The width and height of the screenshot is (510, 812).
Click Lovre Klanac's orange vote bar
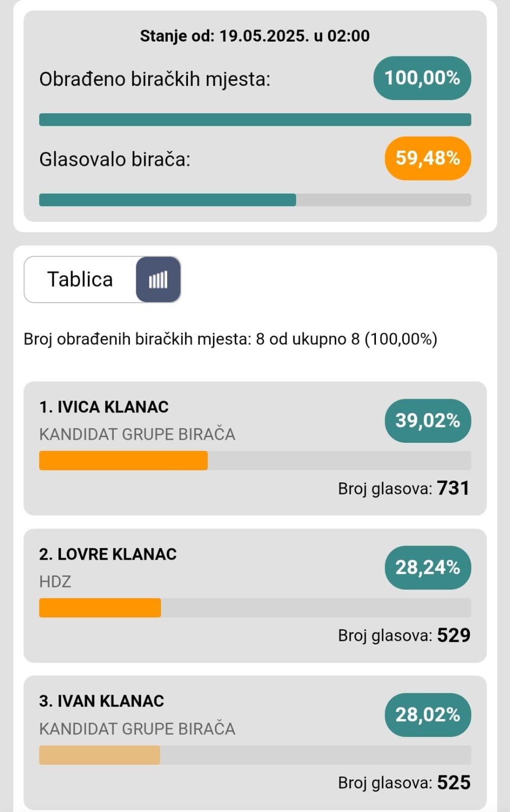[100, 608]
